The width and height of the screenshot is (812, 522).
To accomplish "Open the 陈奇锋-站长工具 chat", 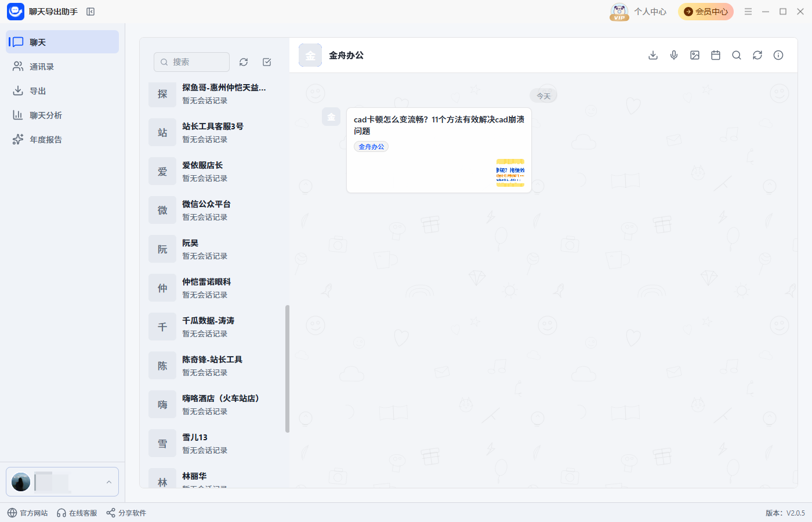I will (x=213, y=366).
